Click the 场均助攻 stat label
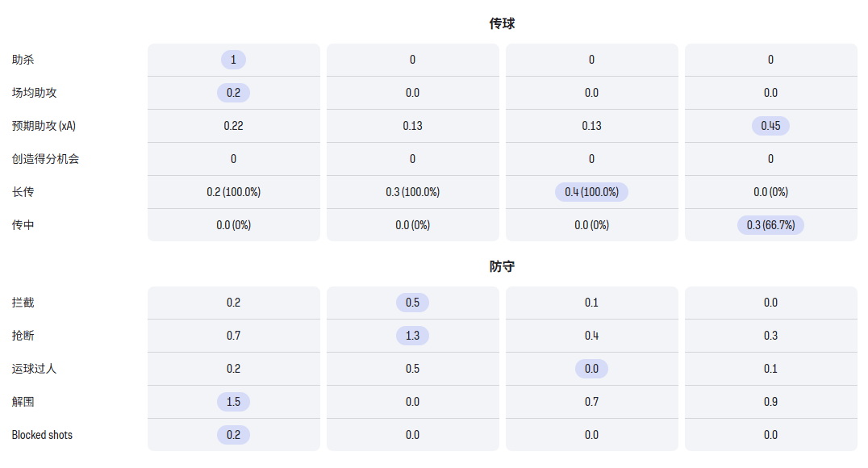 tap(35, 93)
